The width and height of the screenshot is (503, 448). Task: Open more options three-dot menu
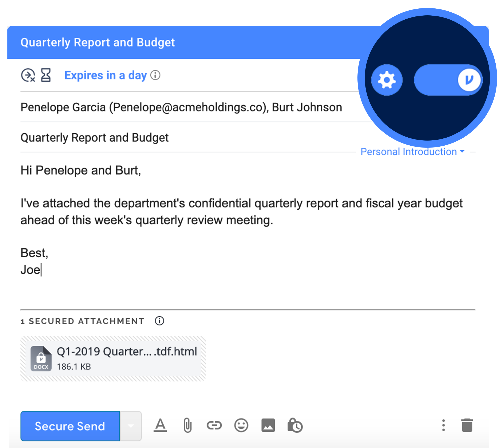pos(443,425)
